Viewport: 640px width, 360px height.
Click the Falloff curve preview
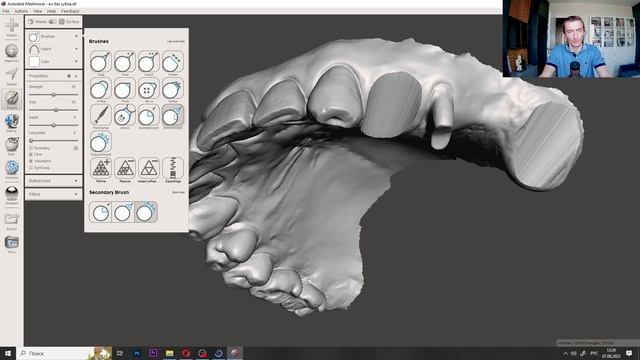(34, 49)
